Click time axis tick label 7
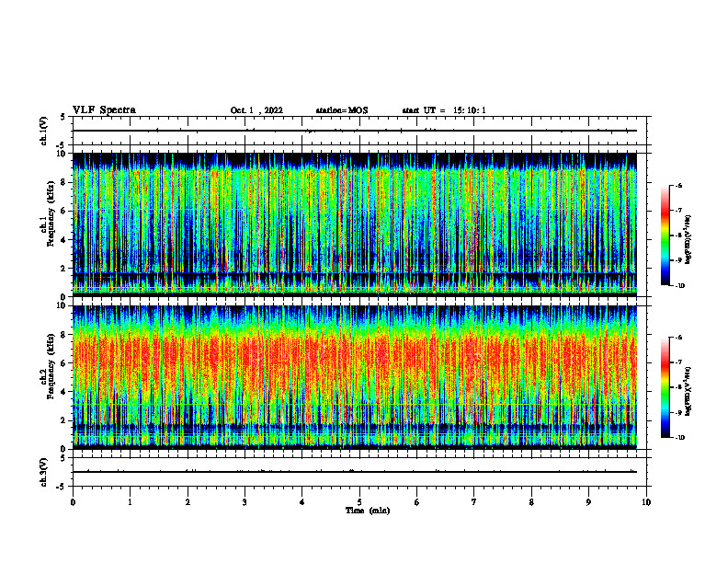The image size is (728, 563). 474,502
